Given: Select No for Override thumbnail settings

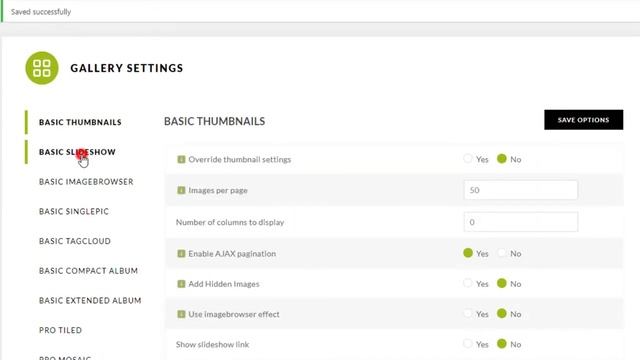Looking at the screenshot, I should [502, 158].
